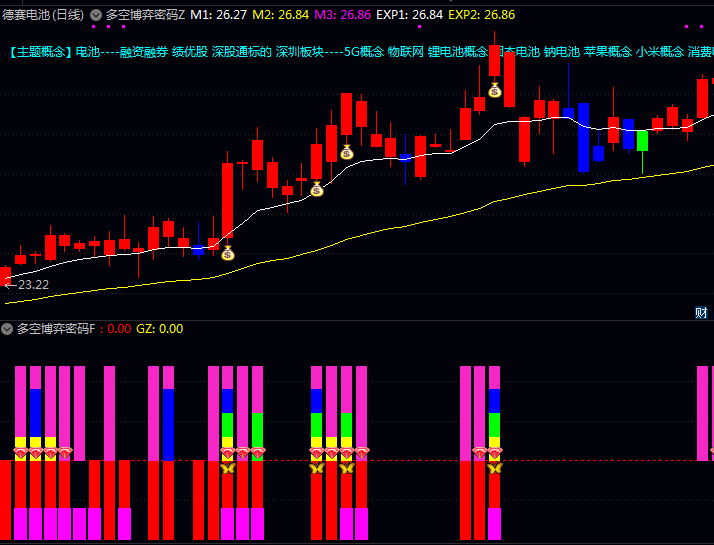714x545 pixels.
Task: Click the 德赛电池(日线) stock title
Action: 43,15
